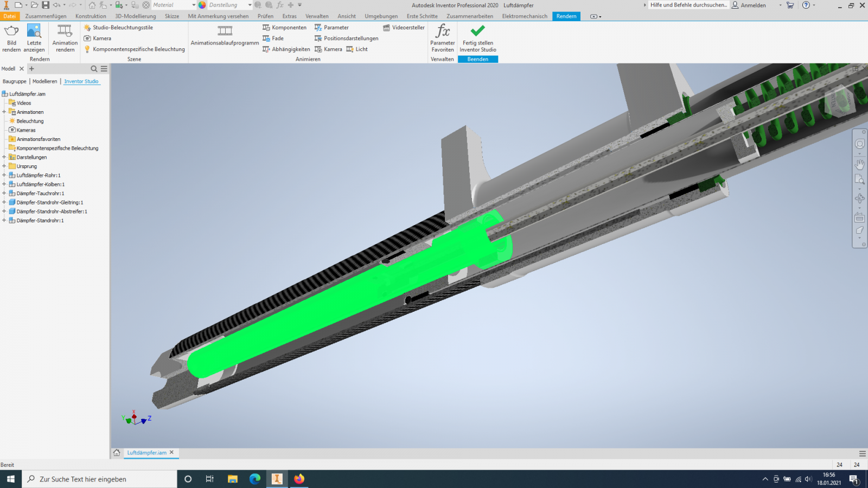Select Kamera tool in Szene panel
The width and height of the screenshot is (868, 488).
pos(98,38)
